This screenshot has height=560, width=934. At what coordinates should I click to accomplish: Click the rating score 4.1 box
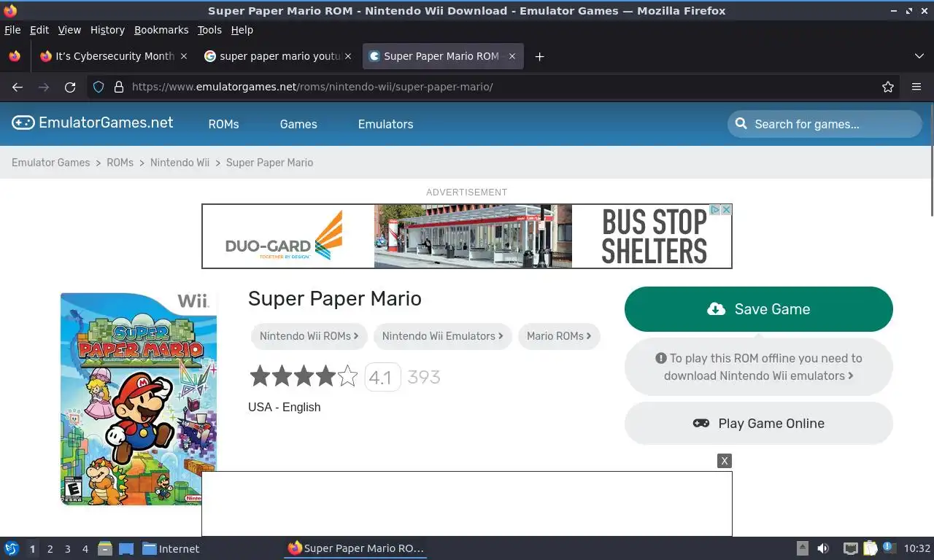coord(382,377)
